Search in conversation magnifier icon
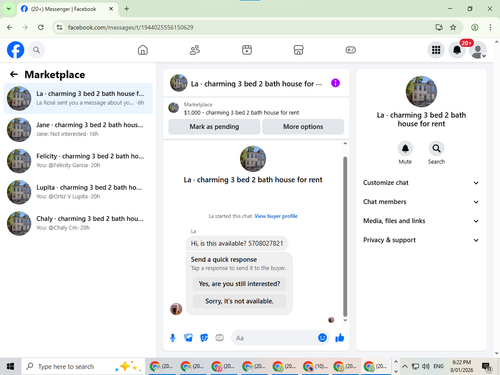Image resolution: width=500 pixels, height=375 pixels. pos(436,148)
